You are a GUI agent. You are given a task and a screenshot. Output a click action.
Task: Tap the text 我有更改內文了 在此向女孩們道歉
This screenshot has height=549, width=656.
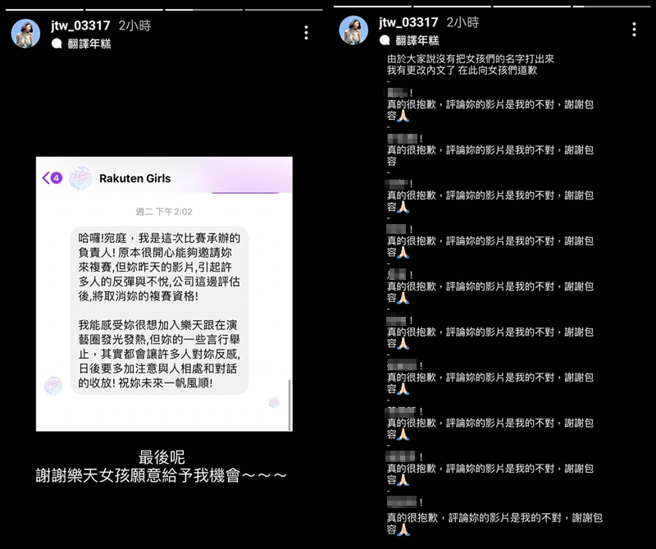462,70
